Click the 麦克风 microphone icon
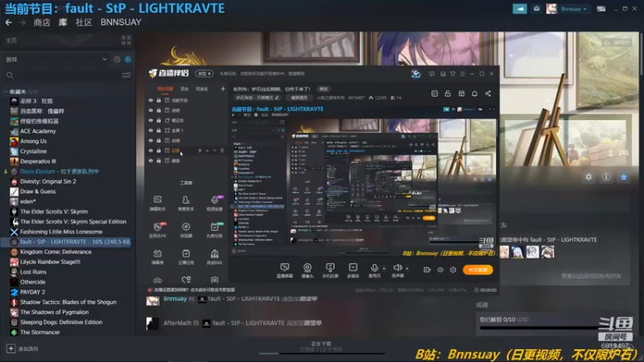644x362 pixels. coord(374,268)
